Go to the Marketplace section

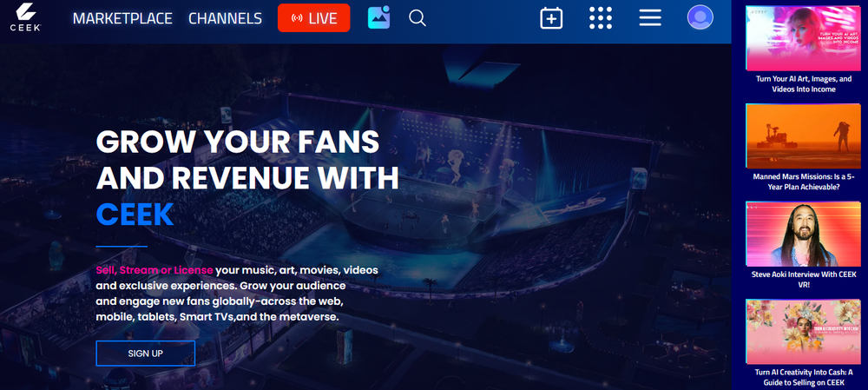click(122, 18)
